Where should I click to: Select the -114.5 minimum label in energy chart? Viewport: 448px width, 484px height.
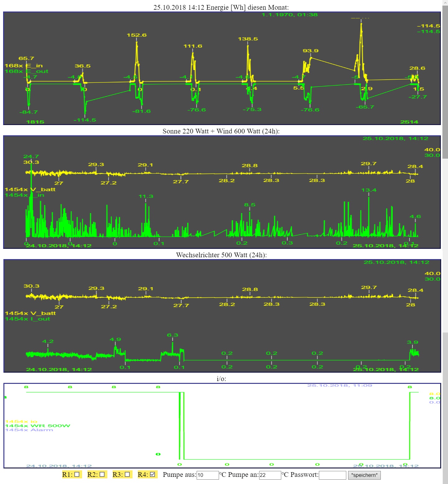click(85, 120)
